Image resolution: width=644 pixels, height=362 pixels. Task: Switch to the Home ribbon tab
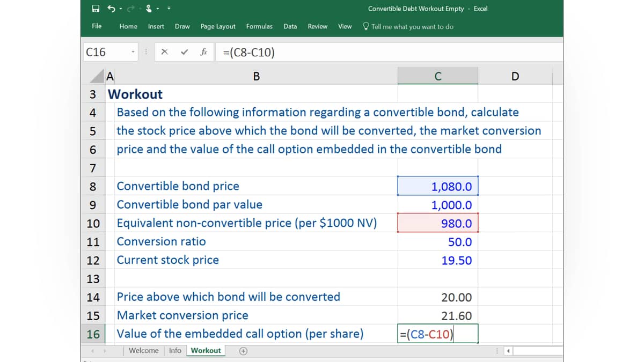coord(128,26)
